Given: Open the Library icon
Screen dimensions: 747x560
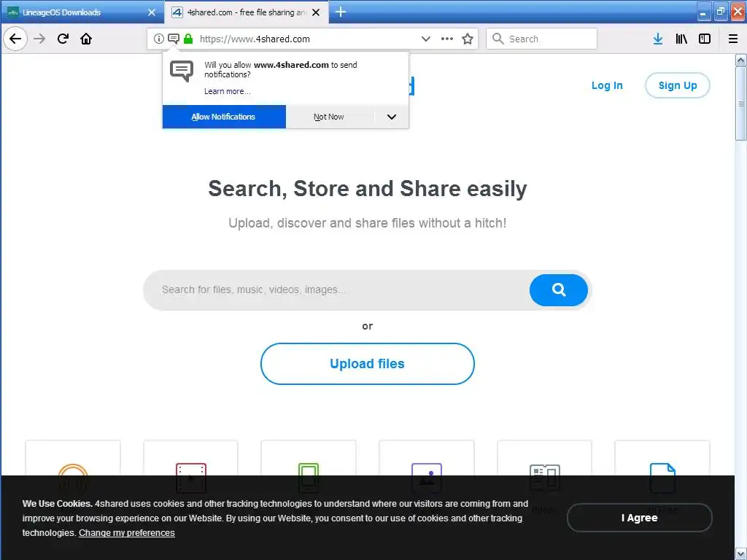Looking at the screenshot, I should 681,39.
